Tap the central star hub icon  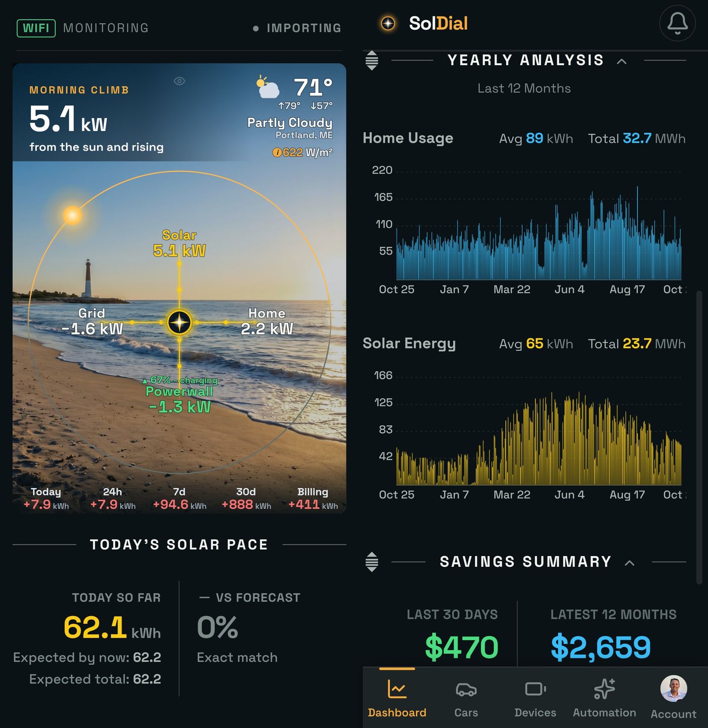point(179,322)
